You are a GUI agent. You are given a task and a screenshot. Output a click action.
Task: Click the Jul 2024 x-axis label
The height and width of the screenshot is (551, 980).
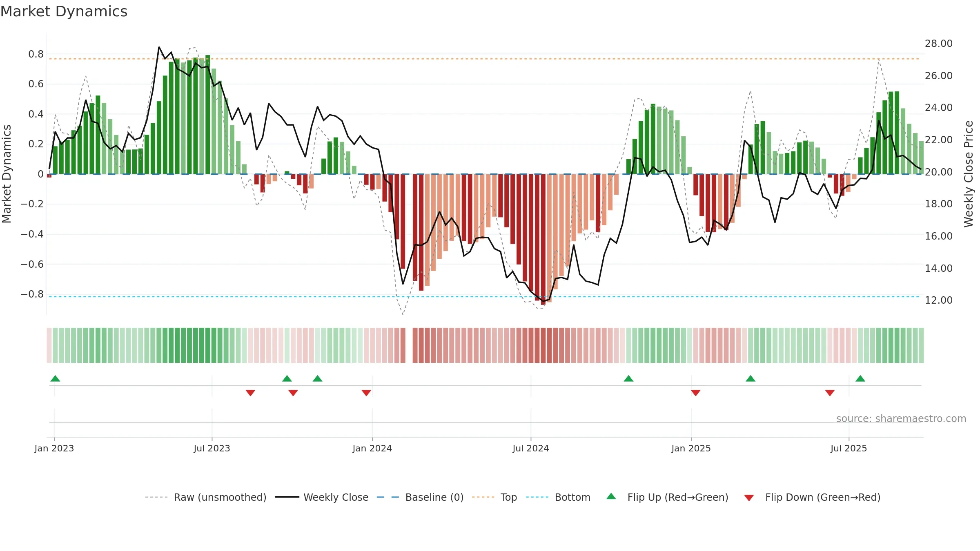(x=531, y=448)
